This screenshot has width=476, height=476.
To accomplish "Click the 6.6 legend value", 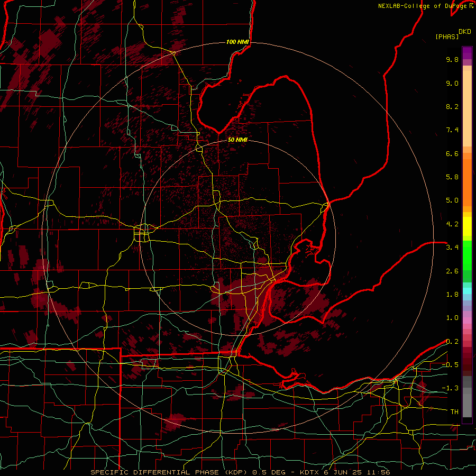I will coord(452,153).
